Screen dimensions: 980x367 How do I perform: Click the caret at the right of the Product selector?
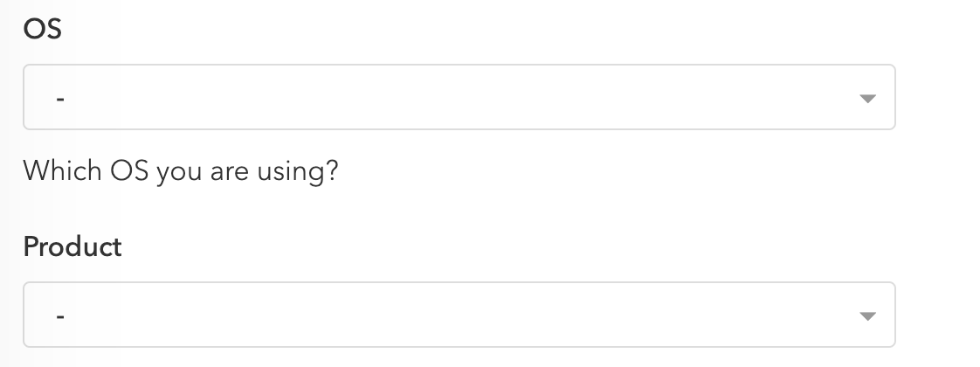click(x=867, y=316)
